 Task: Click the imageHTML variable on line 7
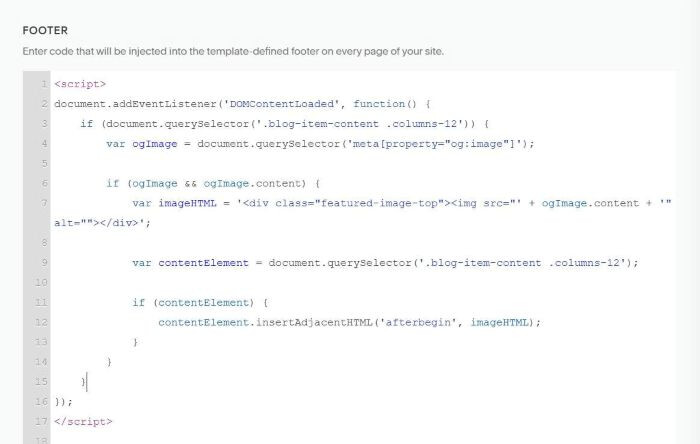coord(187,203)
